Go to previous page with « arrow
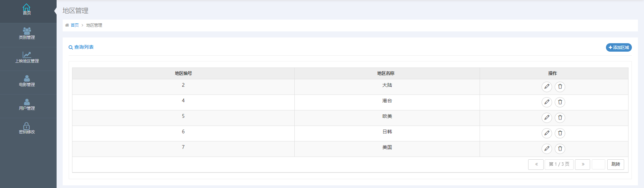The height and width of the screenshot is (188, 644). pos(536,164)
